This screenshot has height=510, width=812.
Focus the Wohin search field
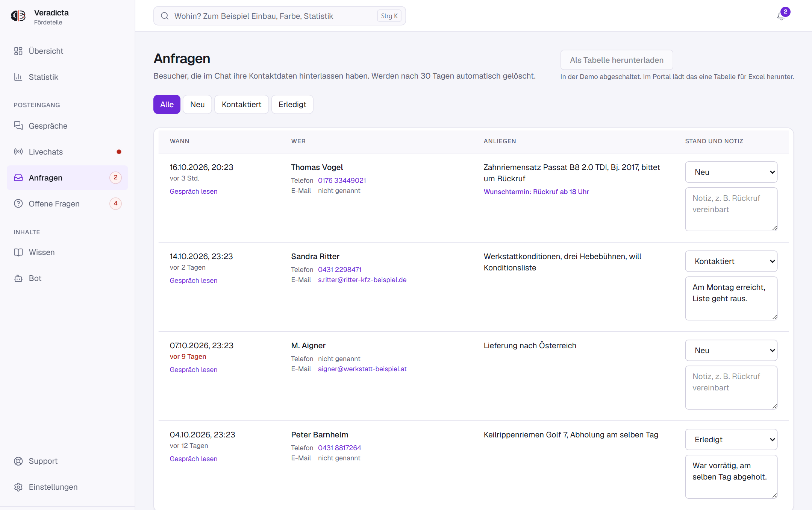(280, 16)
